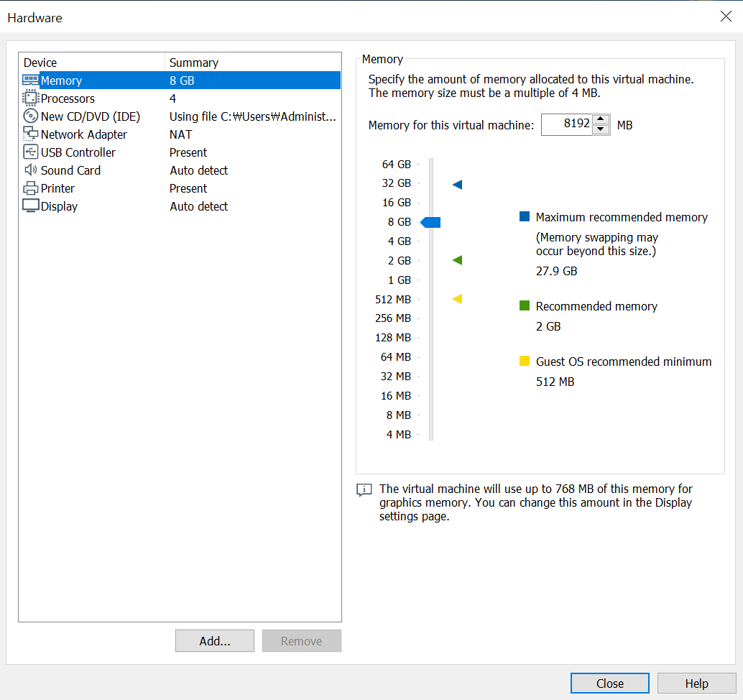Screen dimensions: 743x700
Task: Click the blue maximum recommended memory marker
Action: point(457,185)
